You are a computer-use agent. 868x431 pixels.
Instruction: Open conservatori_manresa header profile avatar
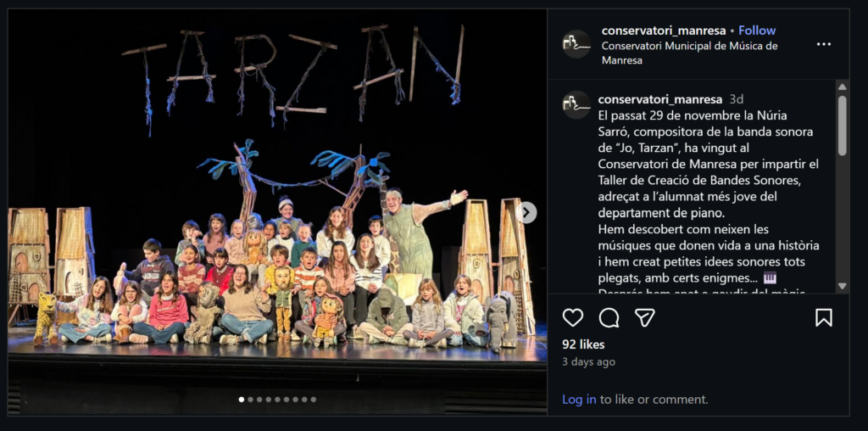[x=576, y=44]
